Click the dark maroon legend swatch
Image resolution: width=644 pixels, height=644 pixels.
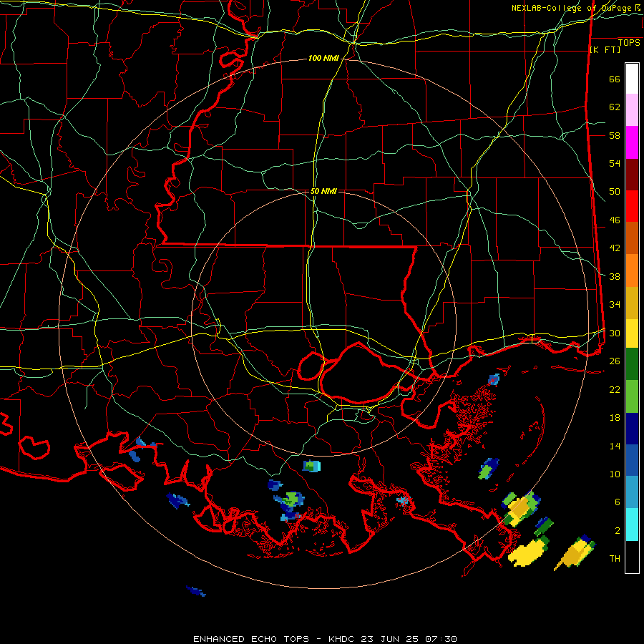pyautogui.click(x=632, y=175)
